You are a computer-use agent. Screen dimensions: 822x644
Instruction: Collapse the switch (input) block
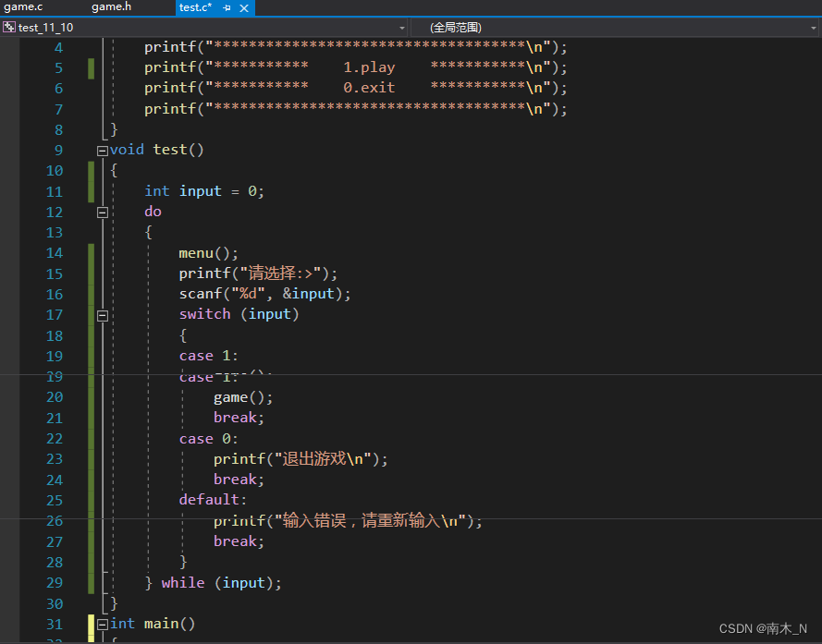[103, 316]
